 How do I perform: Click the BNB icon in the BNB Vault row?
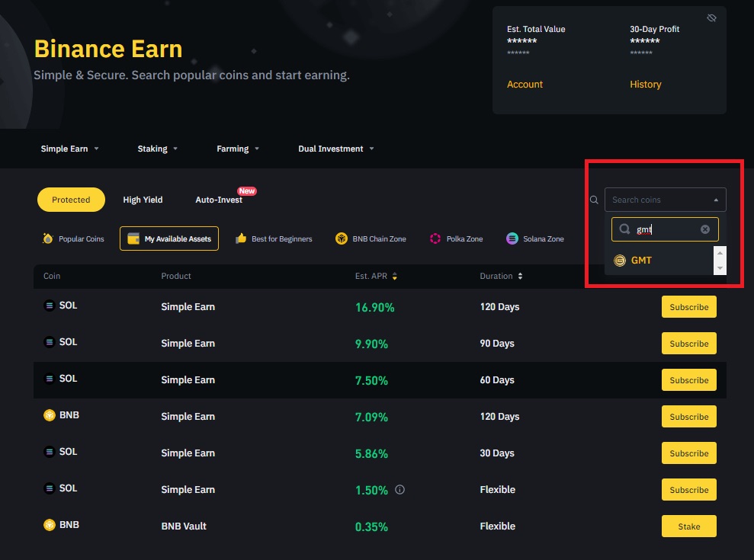[49, 525]
